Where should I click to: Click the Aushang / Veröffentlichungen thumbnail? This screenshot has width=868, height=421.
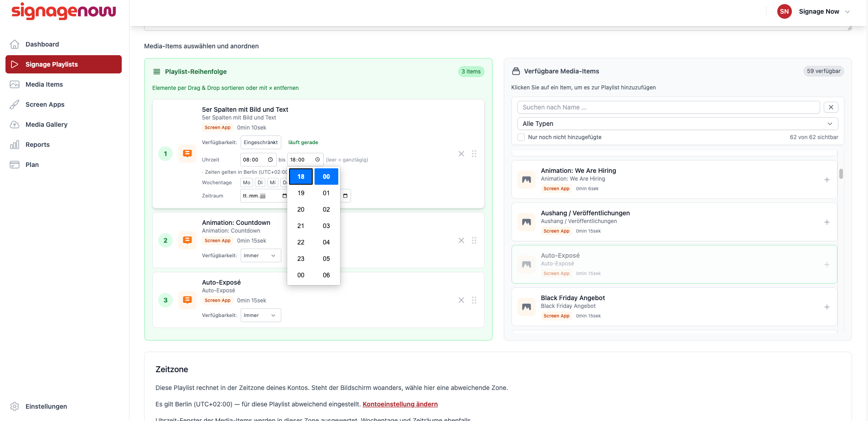click(527, 222)
